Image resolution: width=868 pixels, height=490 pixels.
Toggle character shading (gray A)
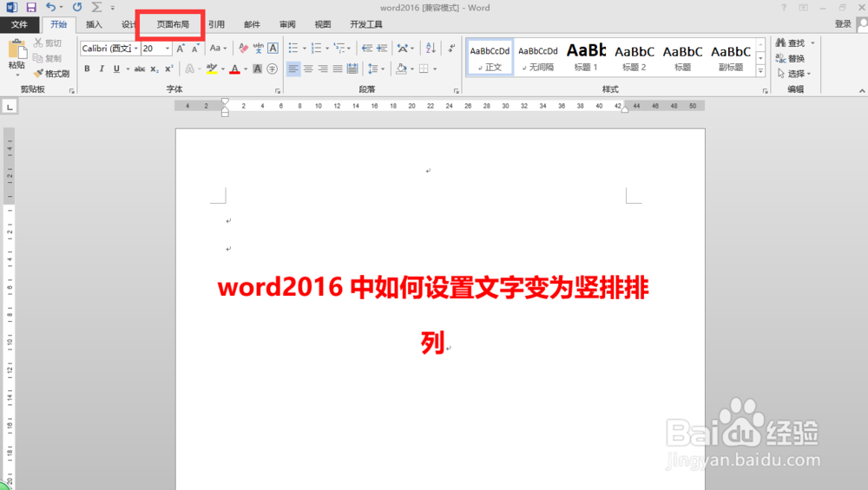[258, 69]
